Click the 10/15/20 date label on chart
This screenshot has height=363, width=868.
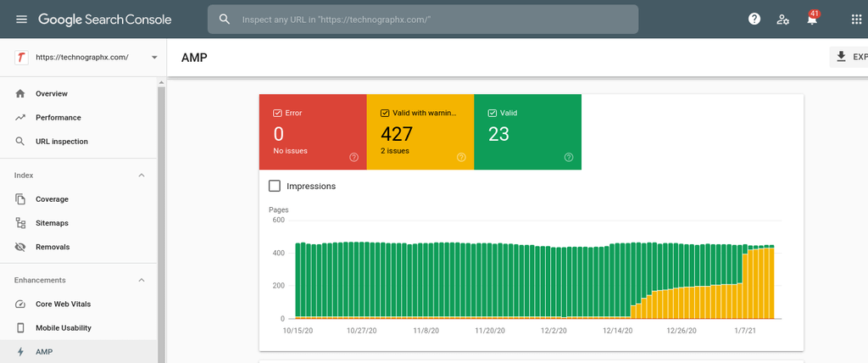coord(298,330)
